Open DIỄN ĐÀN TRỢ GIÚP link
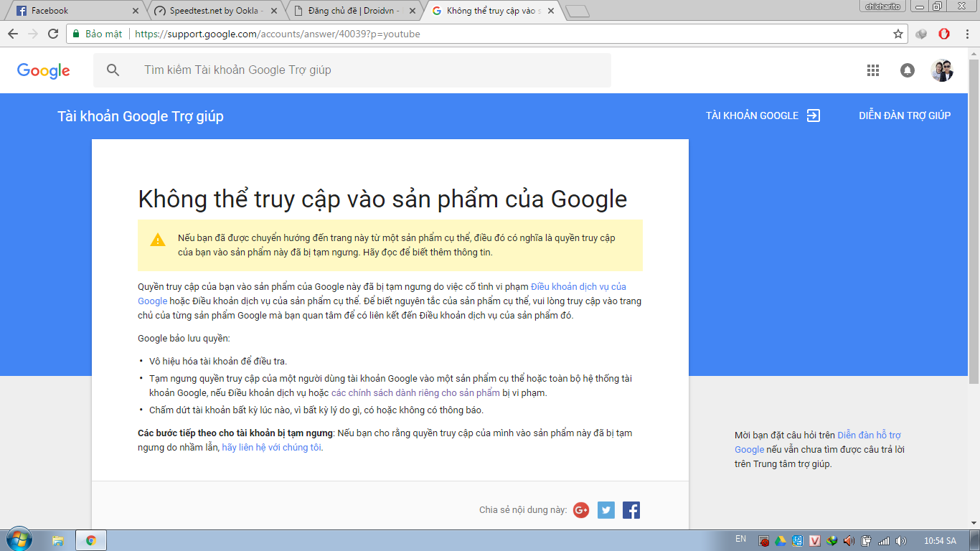 tap(905, 115)
